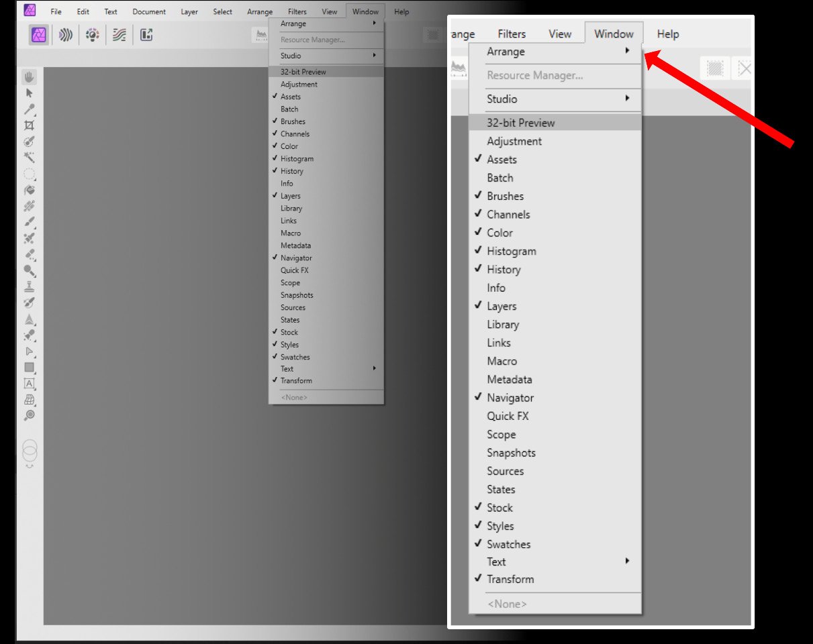The image size is (813, 644).
Task: Open Studio submenu in the enlarged inset
Action: [555, 99]
